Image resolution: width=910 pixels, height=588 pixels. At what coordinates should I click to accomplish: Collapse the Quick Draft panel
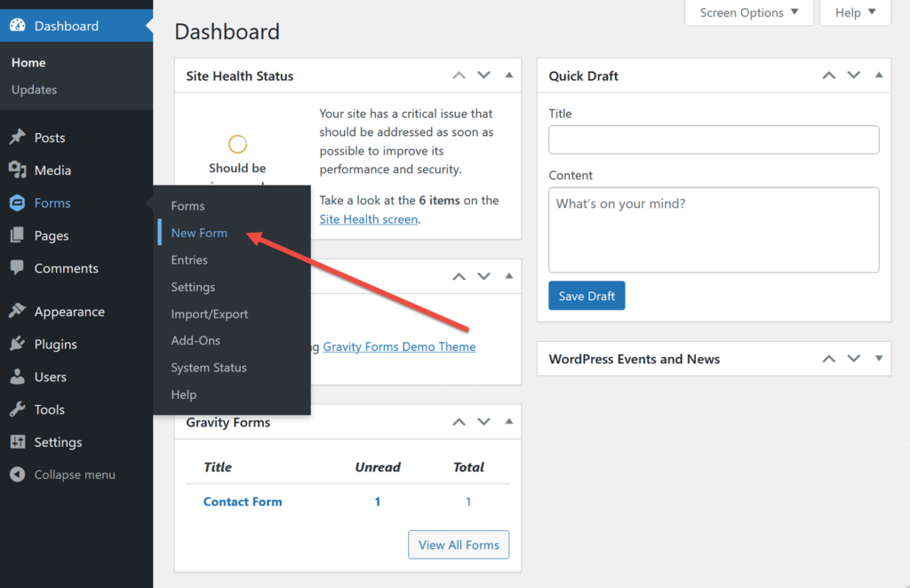879,75
